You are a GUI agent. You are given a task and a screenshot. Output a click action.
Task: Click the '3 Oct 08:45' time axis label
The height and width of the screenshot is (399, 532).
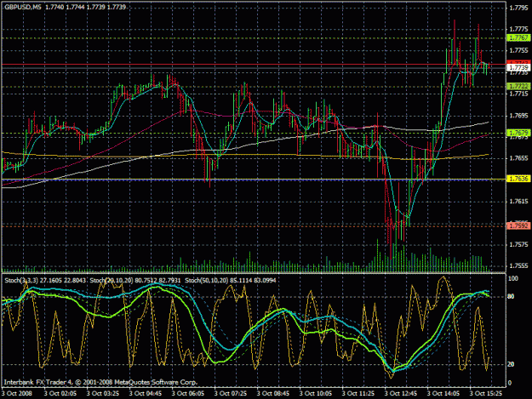click(273, 394)
